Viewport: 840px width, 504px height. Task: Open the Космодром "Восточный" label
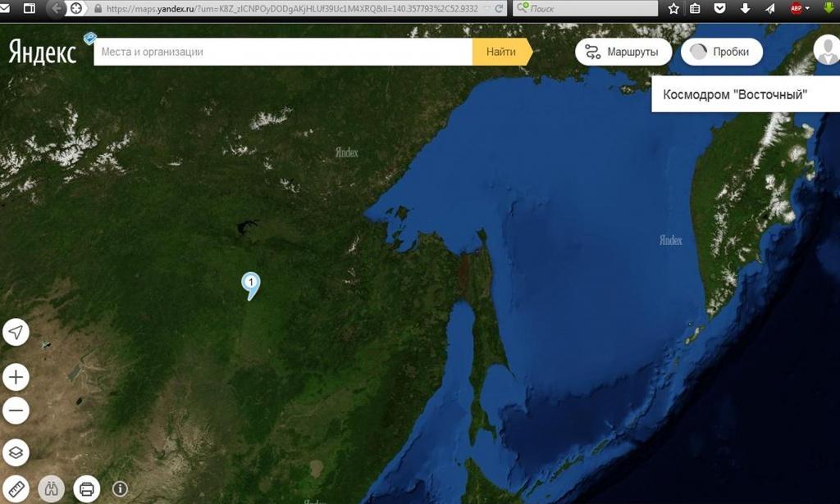coord(735,94)
